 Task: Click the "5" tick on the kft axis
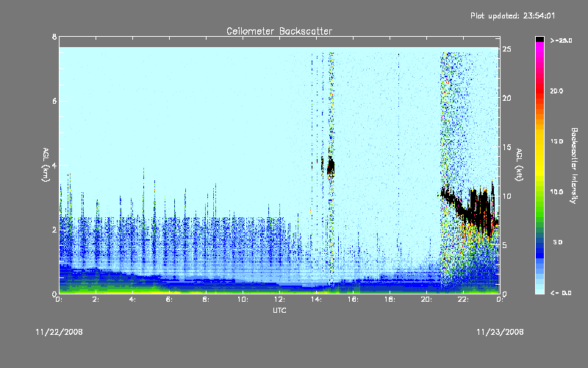[506, 245]
